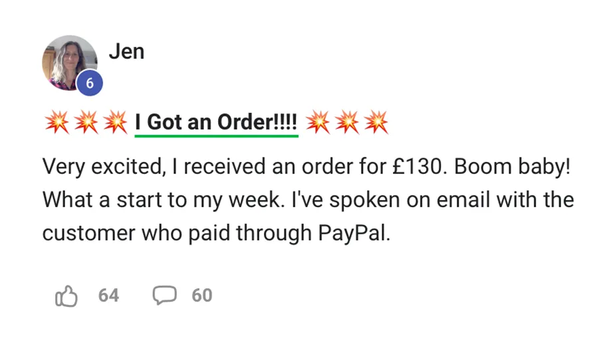Click the green underline beneath the title
This screenshot has height=364, width=615.
pyautogui.click(x=217, y=136)
